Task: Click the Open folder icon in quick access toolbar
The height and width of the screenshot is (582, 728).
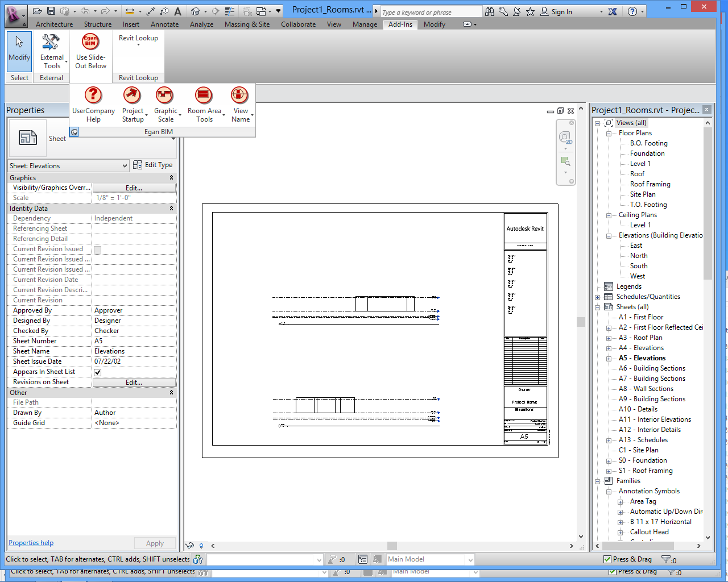Action: click(x=38, y=11)
